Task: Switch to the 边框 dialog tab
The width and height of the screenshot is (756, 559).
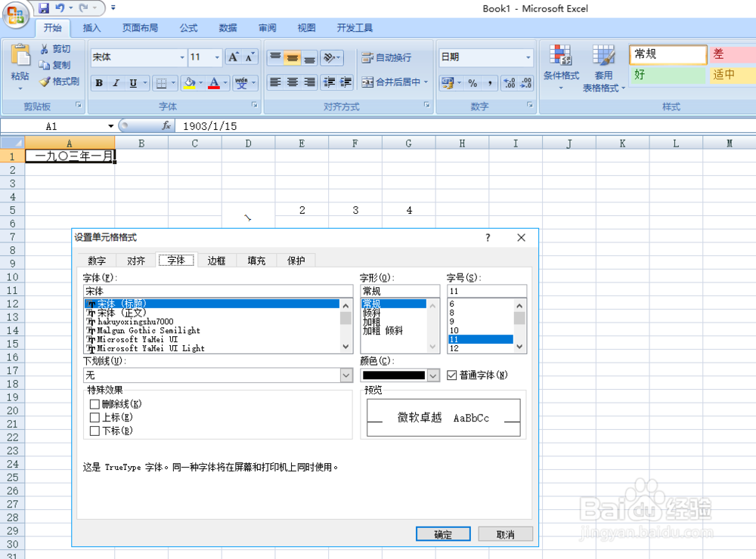Action: coord(216,261)
